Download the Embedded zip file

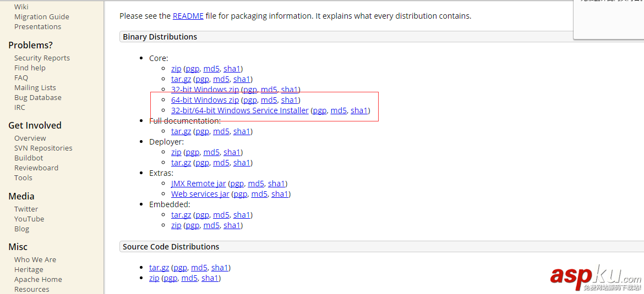[x=176, y=225]
